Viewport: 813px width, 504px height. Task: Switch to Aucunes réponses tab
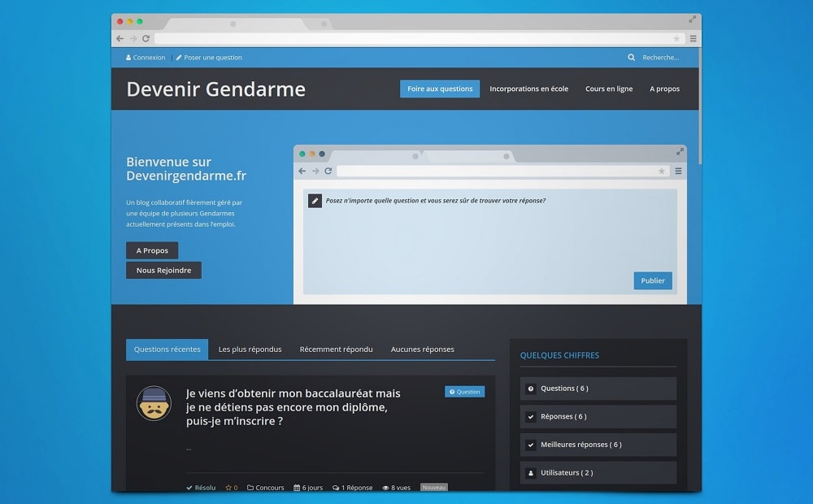tap(423, 349)
